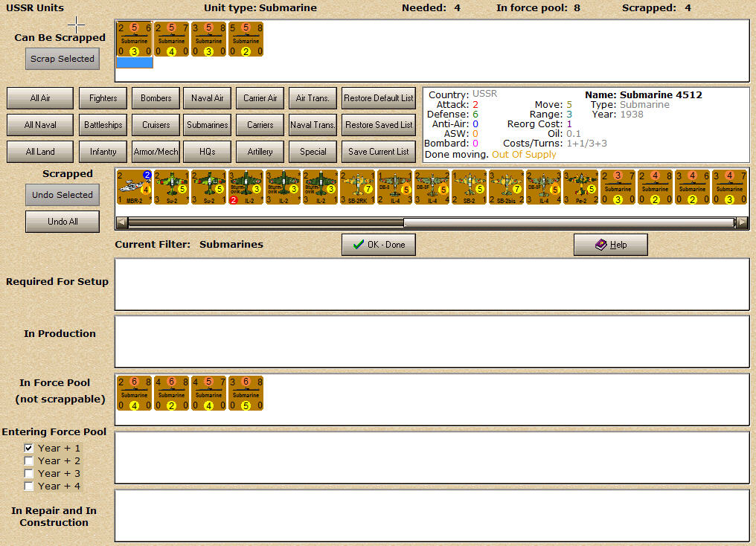The image size is (756, 546).
Task: Filter by Fighters
Action: [x=103, y=98]
